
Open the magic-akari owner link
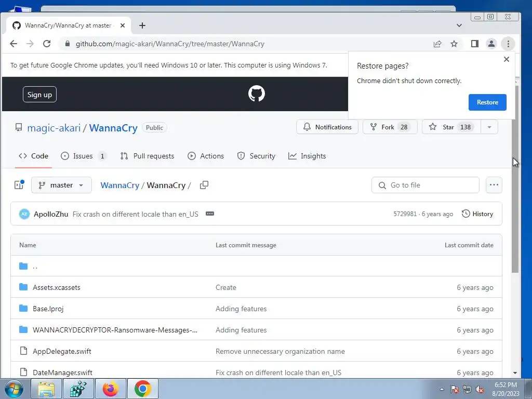tap(54, 128)
